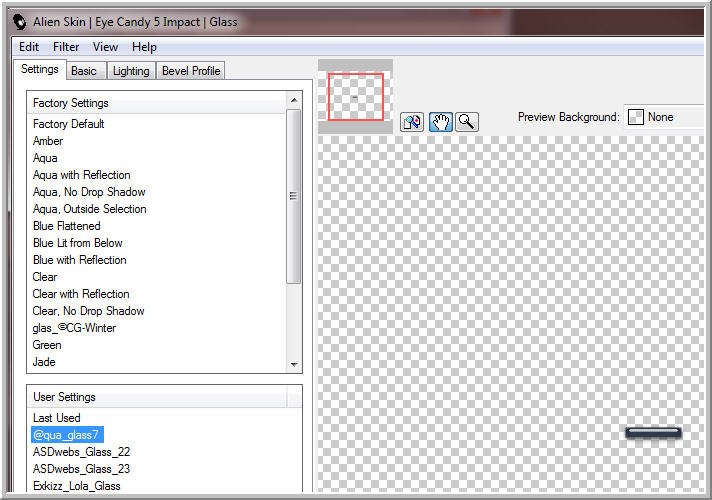Viewport: 712px width, 500px height.
Task: Select the Blue Flattened preset
Action: point(67,226)
